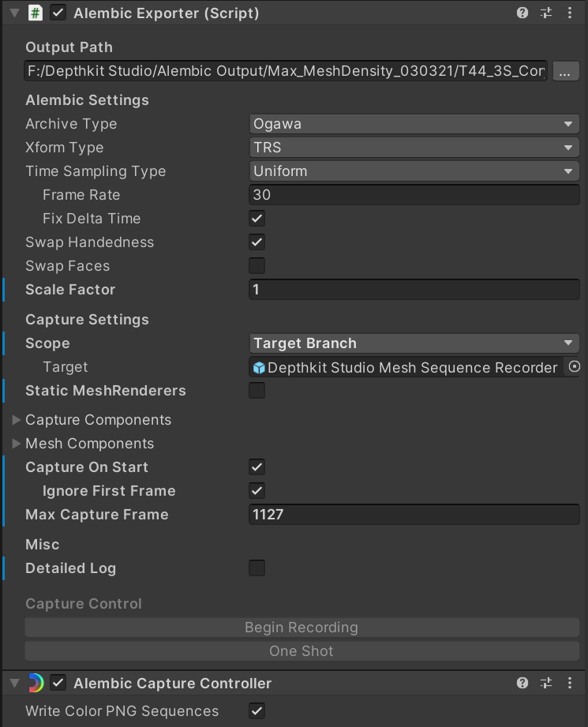Enable Swap Faces option
The width and height of the screenshot is (588, 727).
point(257,266)
